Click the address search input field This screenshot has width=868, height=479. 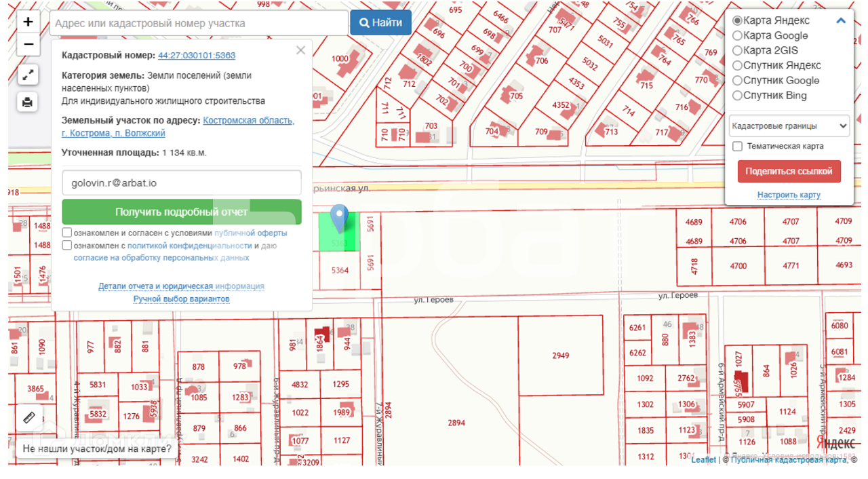(199, 23)
